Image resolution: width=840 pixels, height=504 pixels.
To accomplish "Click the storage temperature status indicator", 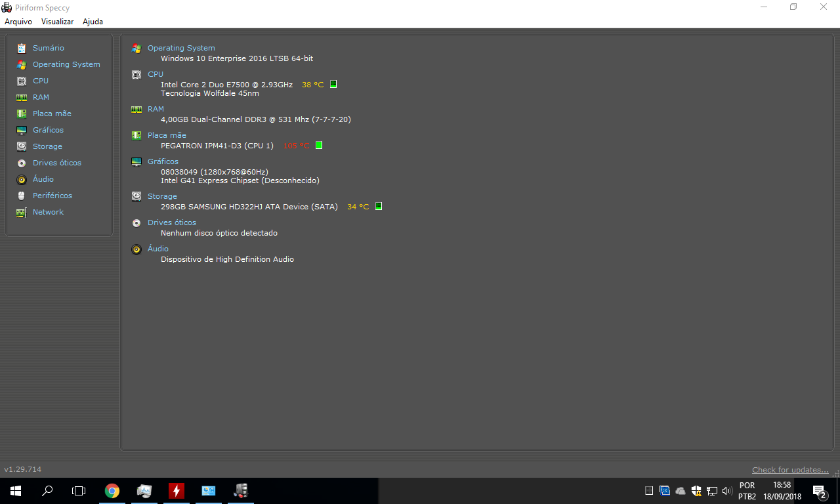I will click(379, 206).
